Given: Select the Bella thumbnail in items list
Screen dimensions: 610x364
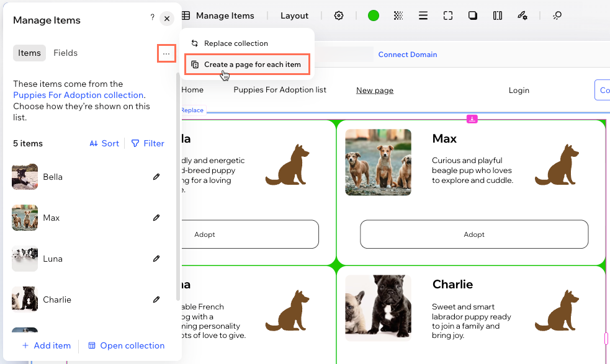Looking at the screenshot, I should tap(25, 177).
